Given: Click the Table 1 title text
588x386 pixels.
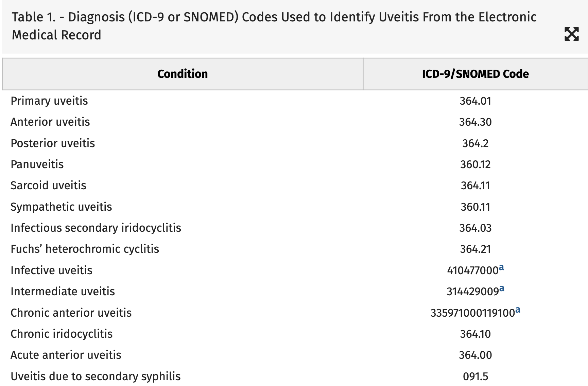Looking at the screenshot, I should click(274, 26).
